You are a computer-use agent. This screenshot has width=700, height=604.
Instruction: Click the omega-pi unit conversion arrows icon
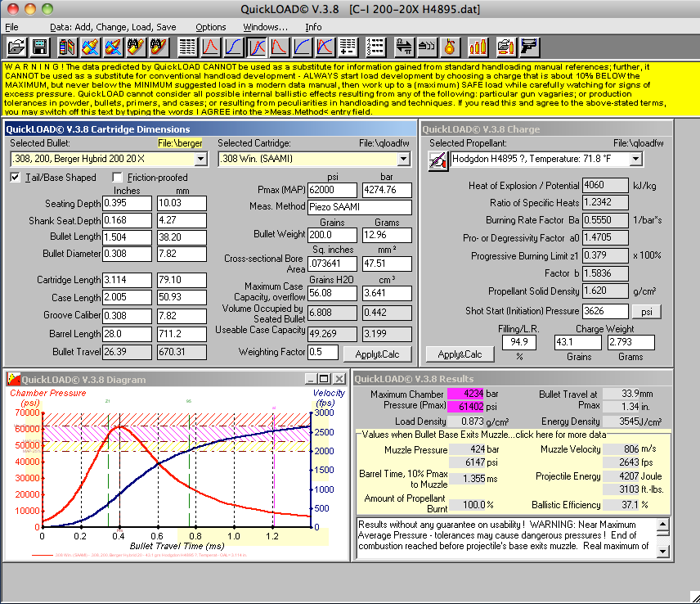coord(404,47)
